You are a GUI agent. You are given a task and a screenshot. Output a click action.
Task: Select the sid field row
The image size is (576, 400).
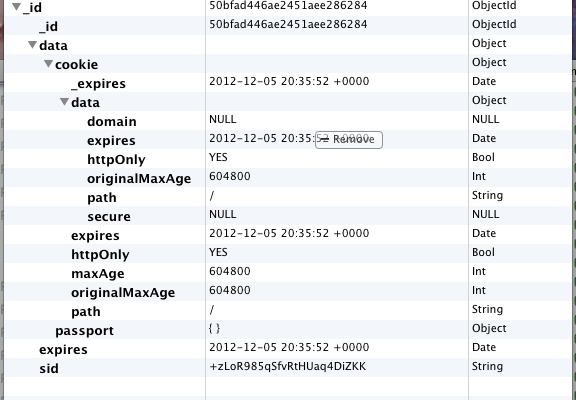(288, 368)
